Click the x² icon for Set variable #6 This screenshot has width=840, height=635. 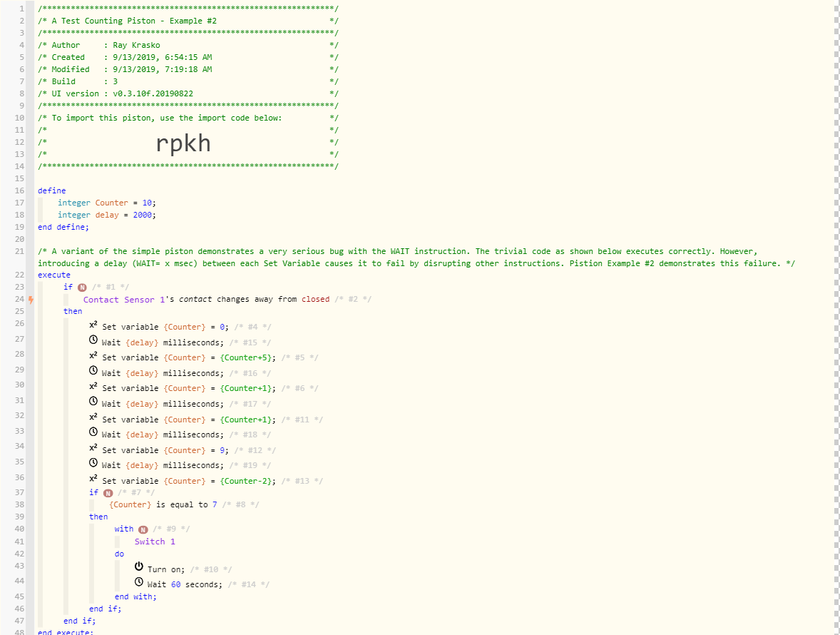(93, 386)
